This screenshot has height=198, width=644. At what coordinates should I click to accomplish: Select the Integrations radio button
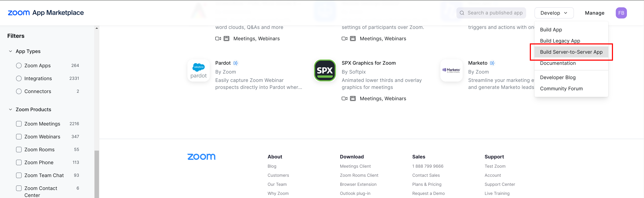pyautogui.click(x=19, y=78)
